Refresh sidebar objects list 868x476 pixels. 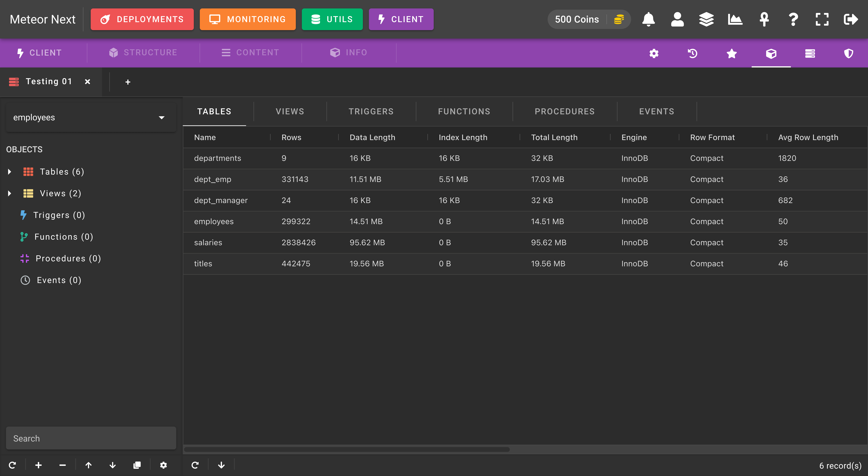[x=13, y=465]
